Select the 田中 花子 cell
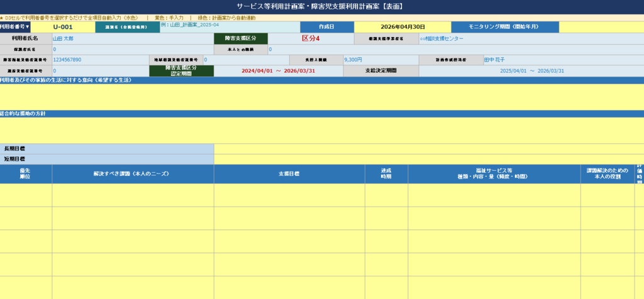Image resolution: width=644 pixels, height=299 pixels. coord(563,60)
